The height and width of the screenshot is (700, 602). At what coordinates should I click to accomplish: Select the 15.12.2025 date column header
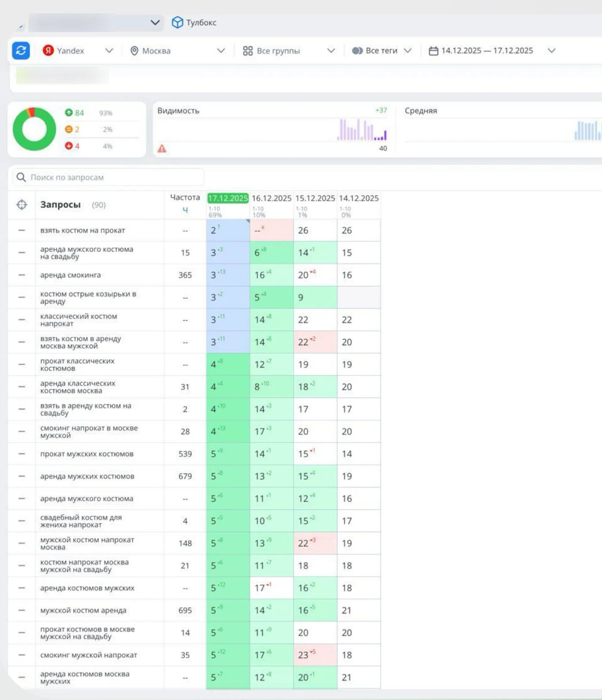[315, 198]
